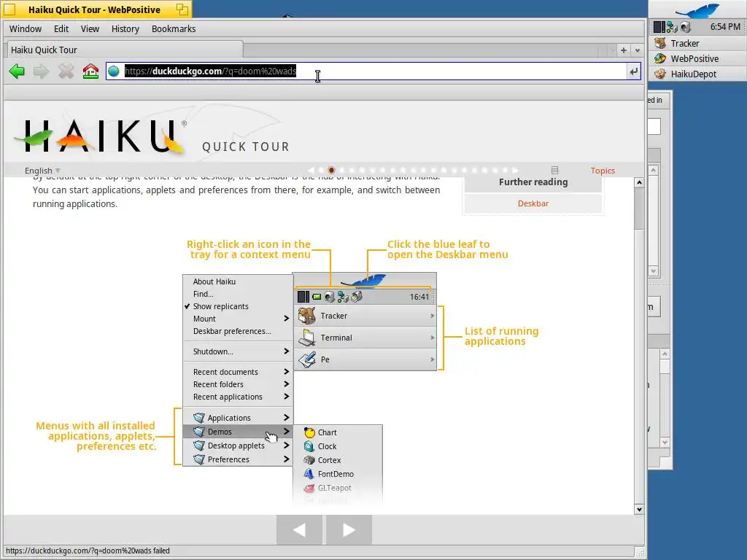
Task: Click the go arrow at URL bar end
Action: tap(634, 71)
